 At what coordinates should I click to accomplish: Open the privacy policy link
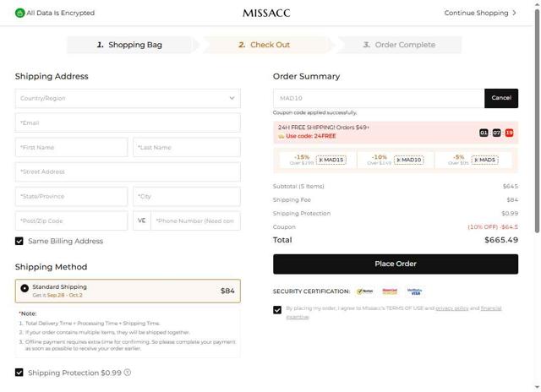click(452, 308)
